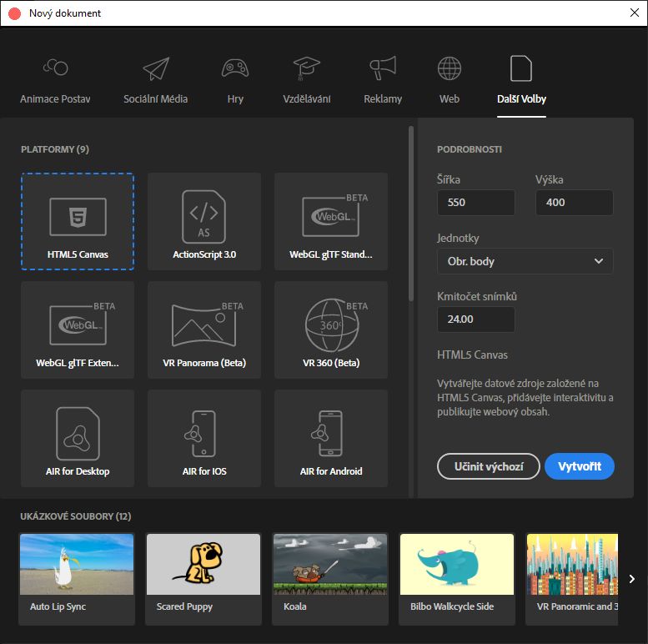The image size is (648, 644).
Task: Click the Šířka width input field
Action: (476, 203)
